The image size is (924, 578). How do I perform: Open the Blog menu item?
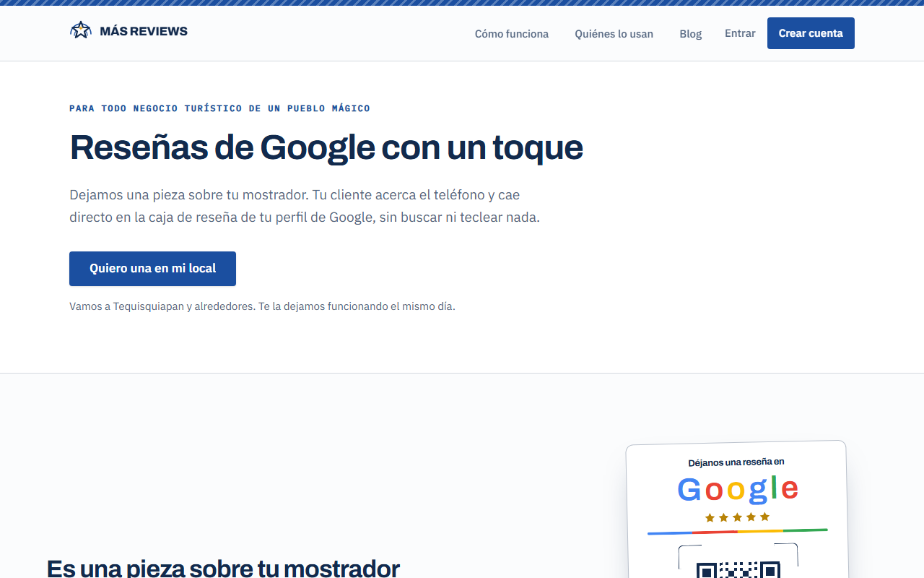(x=691, y=34)
